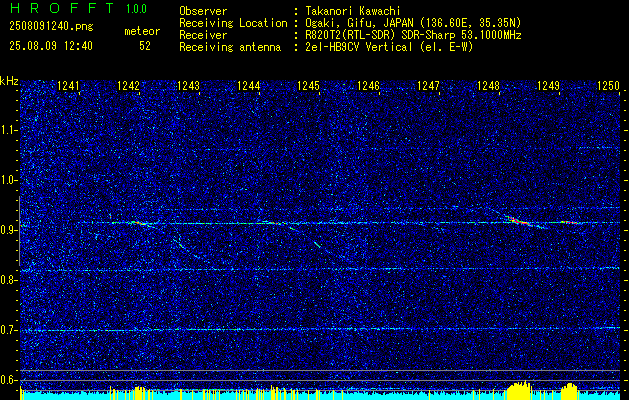Select the 2el-HB9CV Vertical antenna text

tap(358, 47)
